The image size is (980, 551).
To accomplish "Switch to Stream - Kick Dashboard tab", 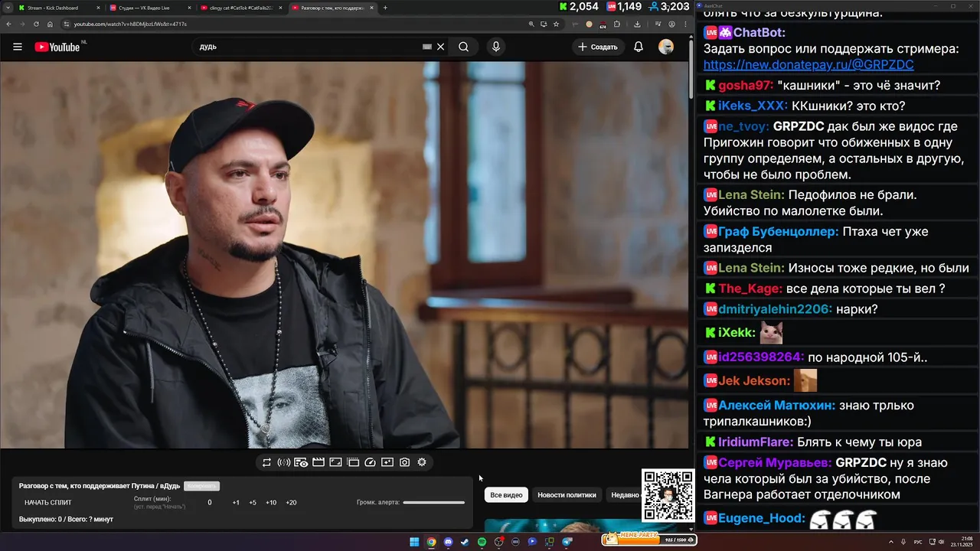I will coord(57,8).
